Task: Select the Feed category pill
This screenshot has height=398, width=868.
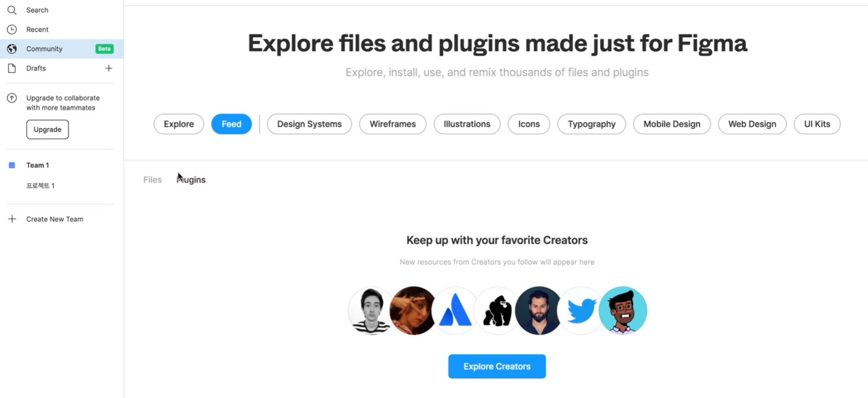Action: (231, 124)
